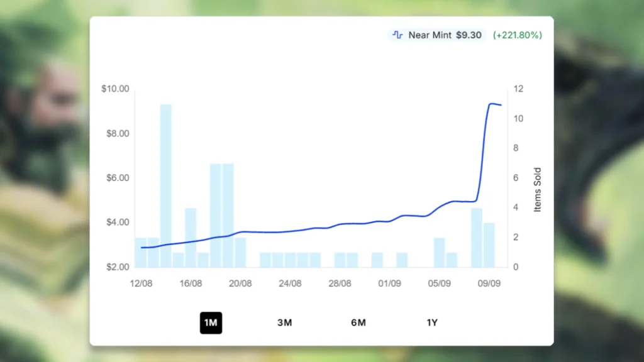Click the 12/08 date label
644x362 pixels.
[x=141, y=283]
